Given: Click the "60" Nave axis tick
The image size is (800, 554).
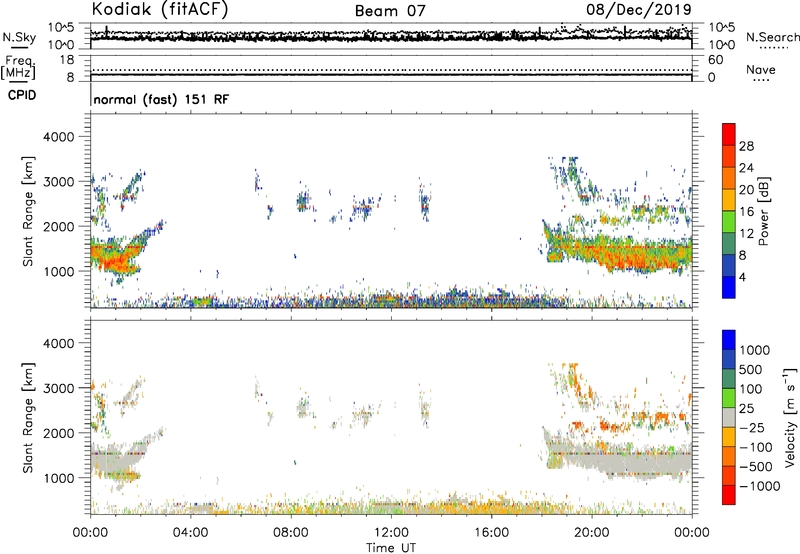Looking at the screenshot, I should (715, 60).
